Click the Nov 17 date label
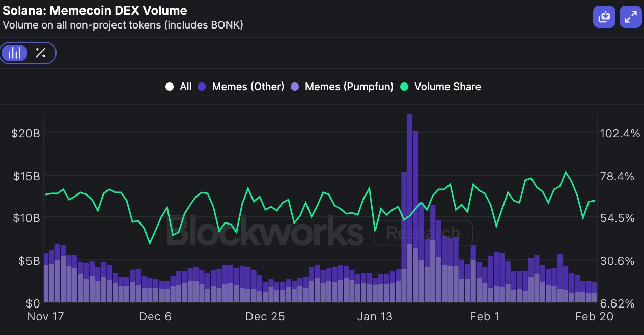Viewport: 644px width, 335px height. (x=46, y=316)
